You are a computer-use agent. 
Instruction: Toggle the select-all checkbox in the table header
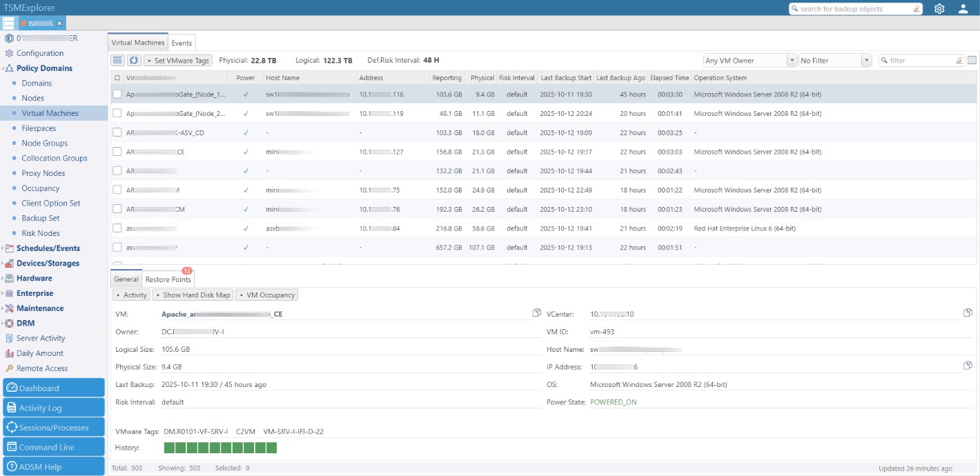[x=117, y=78]
